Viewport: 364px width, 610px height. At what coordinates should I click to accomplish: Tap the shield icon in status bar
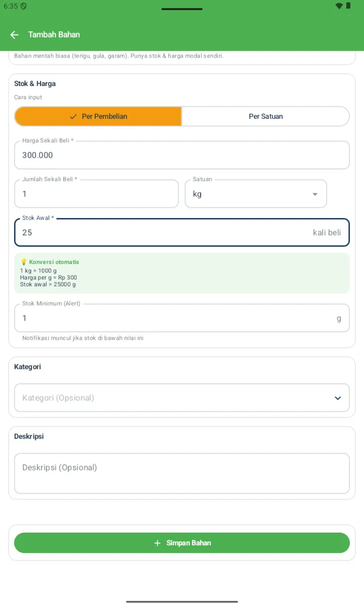[23, 6]
